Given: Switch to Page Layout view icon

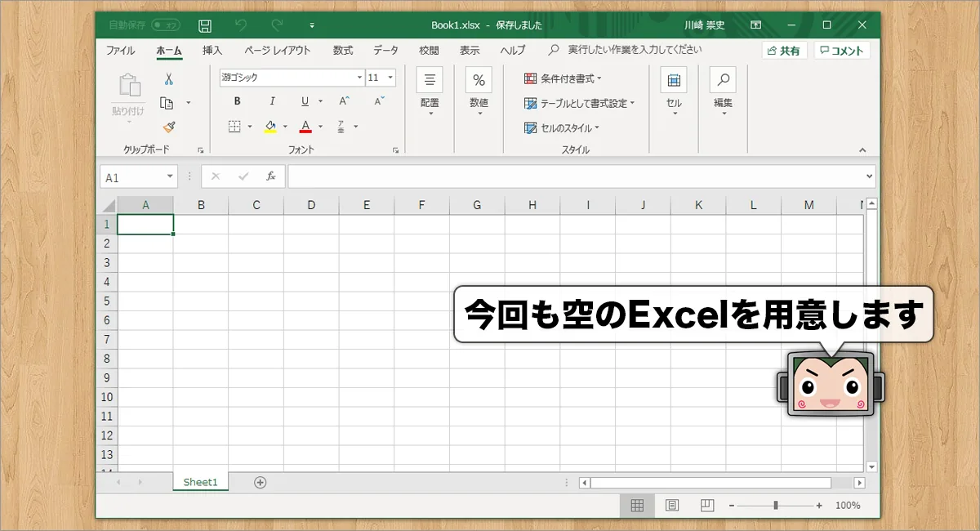Looking at the screenshot, I should (x=672, y=506).
